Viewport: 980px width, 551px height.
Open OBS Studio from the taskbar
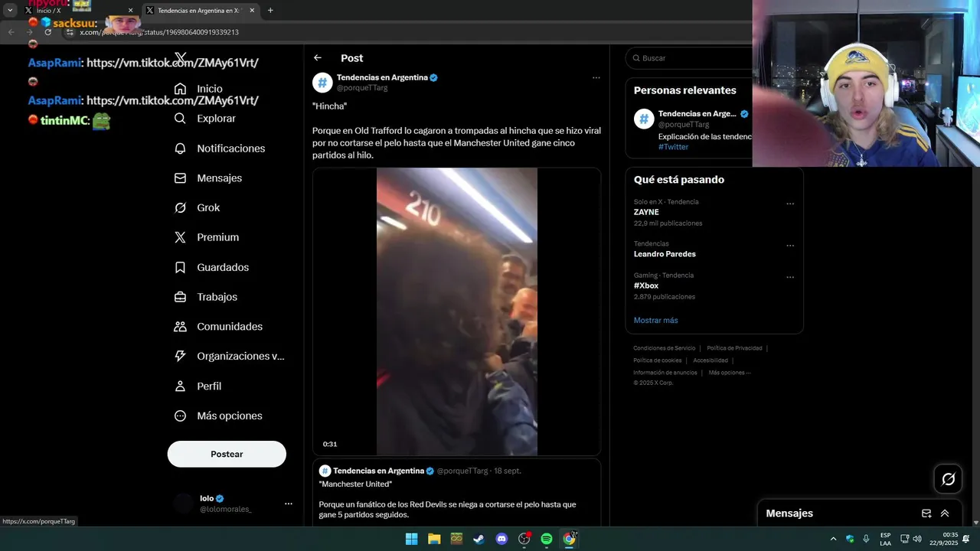pyautogui.click(x=524, y=539)
